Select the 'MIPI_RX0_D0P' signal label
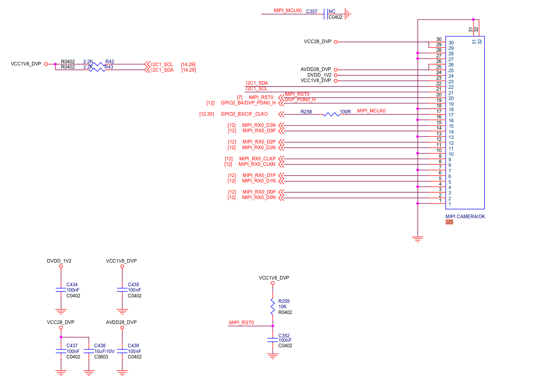This screenshot has width=543, height=392. (259, 192)
